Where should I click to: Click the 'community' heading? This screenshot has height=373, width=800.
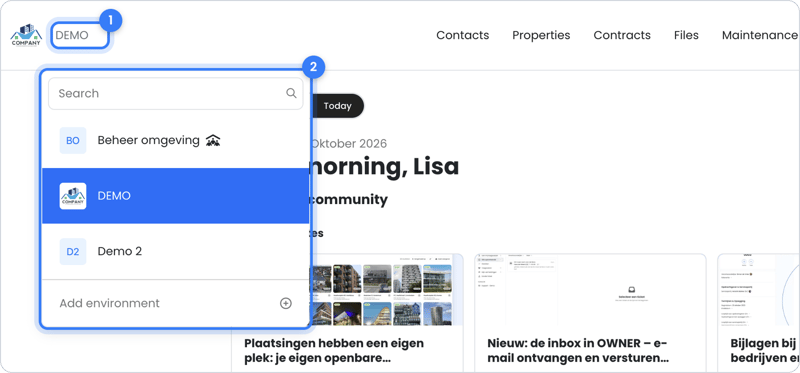[349, 200]
